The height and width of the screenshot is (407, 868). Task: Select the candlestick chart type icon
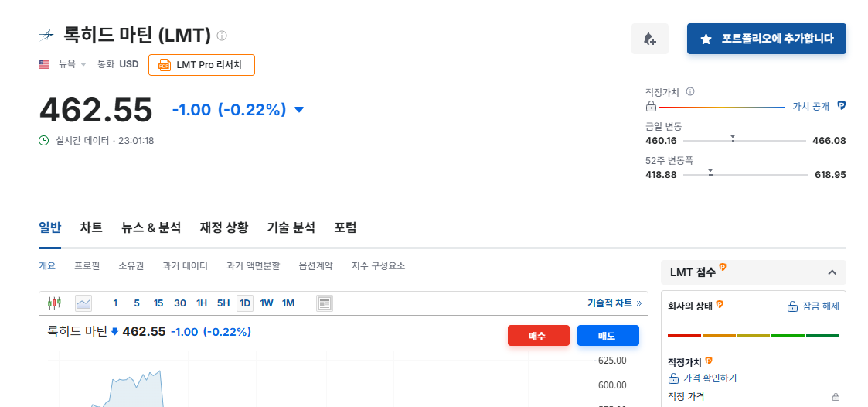point(54,303)
